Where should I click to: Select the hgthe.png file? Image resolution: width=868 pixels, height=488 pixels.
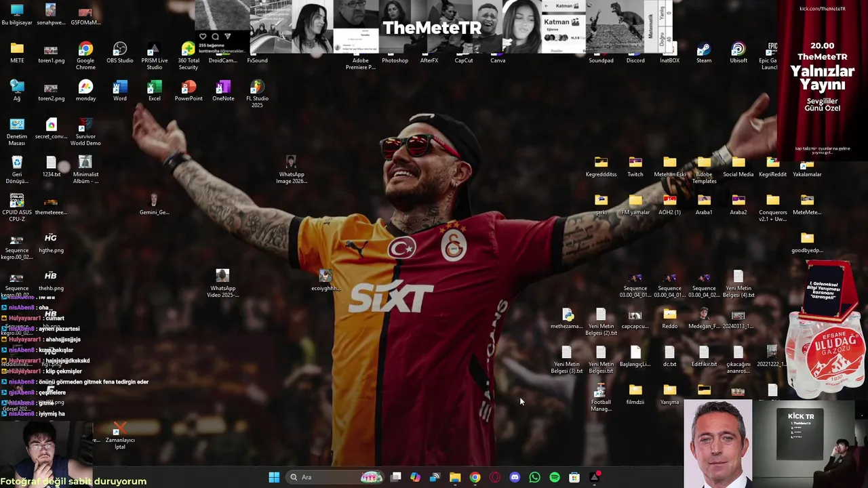click(x=51, y=242)
